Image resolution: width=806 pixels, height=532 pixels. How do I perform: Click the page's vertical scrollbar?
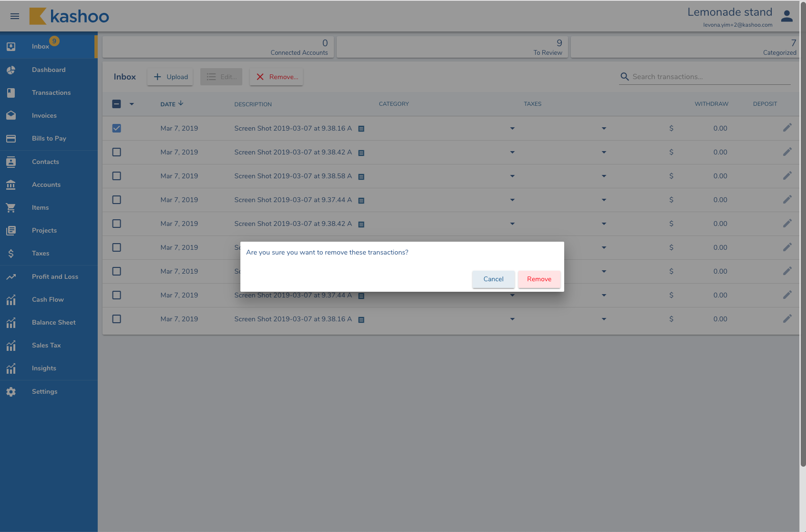click(803, 238)
